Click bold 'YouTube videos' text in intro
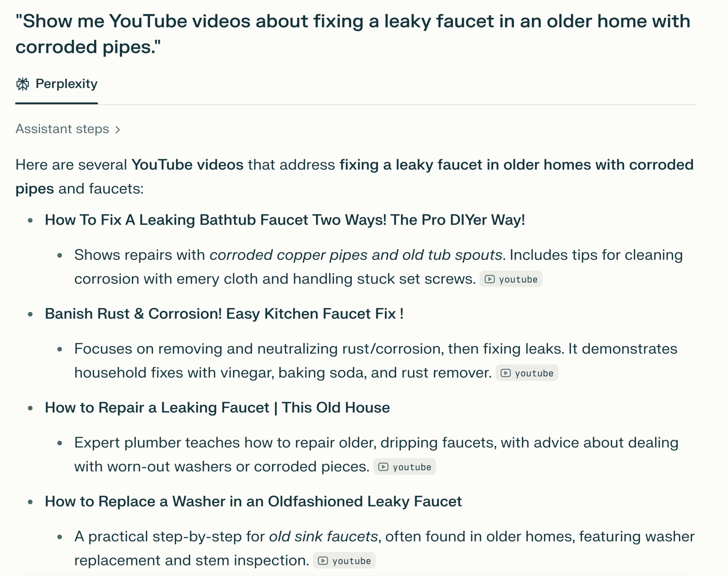This screenshot has height=576, width=728. [187, 165]
